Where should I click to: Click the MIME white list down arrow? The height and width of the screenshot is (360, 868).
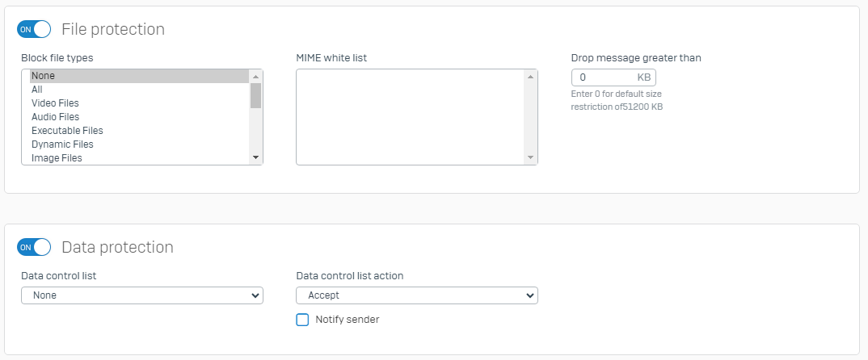click(531, 157)
